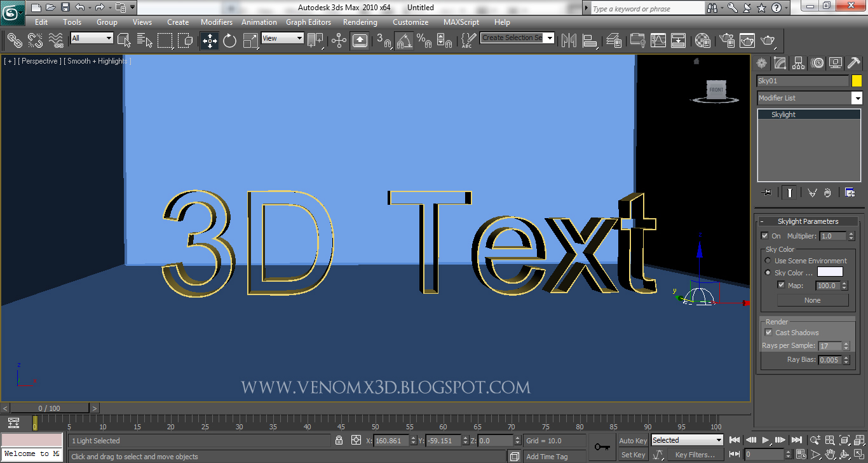868x463 pixels.
Task: Open the Material Editor
Action: tap(701, 40)
